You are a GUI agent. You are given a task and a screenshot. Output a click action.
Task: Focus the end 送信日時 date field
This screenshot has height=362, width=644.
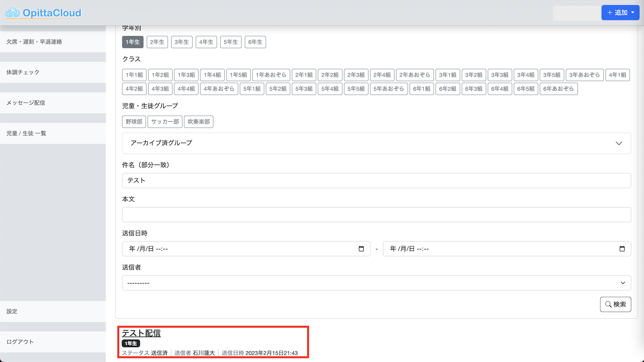tap(507, 249)
